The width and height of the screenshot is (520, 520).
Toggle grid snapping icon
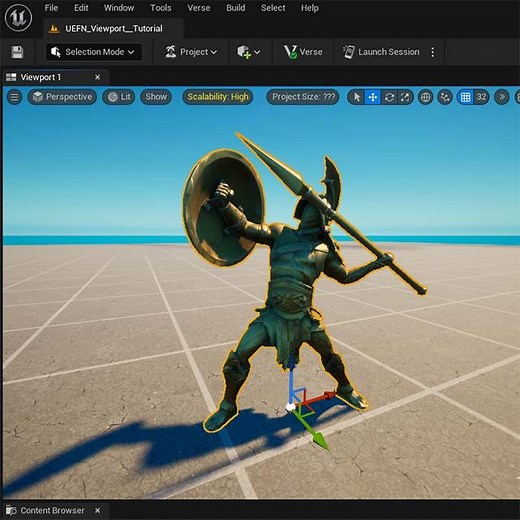[465, 97]
